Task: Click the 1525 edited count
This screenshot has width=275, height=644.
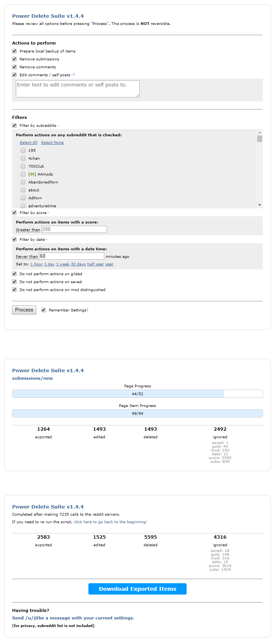Action: click(99, 537)
